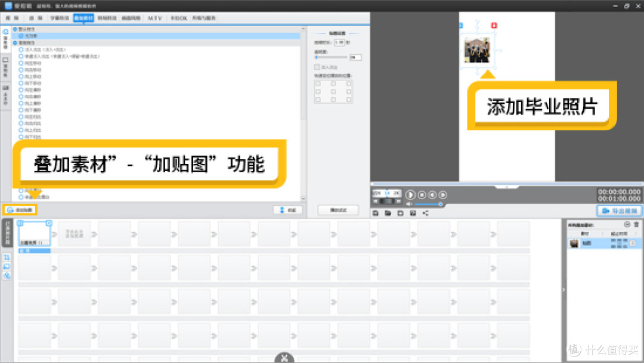Select the 快速淡入淡出 effect radio option
The height and width of the screenshot is (363, 644).
[21, 56]
